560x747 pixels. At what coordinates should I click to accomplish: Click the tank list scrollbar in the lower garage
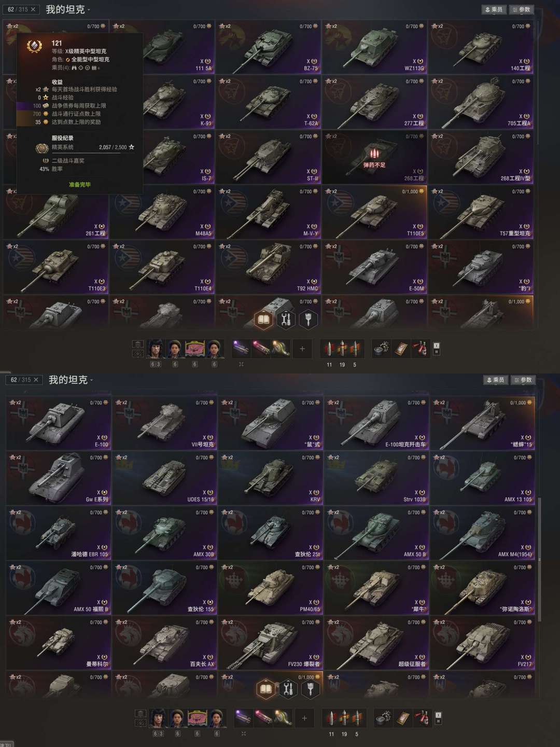click(x=540, y=559)
